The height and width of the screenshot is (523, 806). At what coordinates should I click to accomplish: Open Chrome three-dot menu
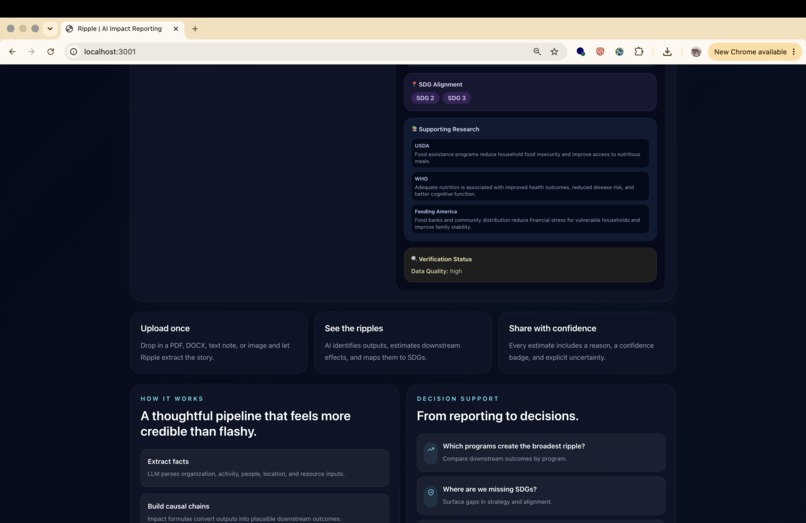794,51
